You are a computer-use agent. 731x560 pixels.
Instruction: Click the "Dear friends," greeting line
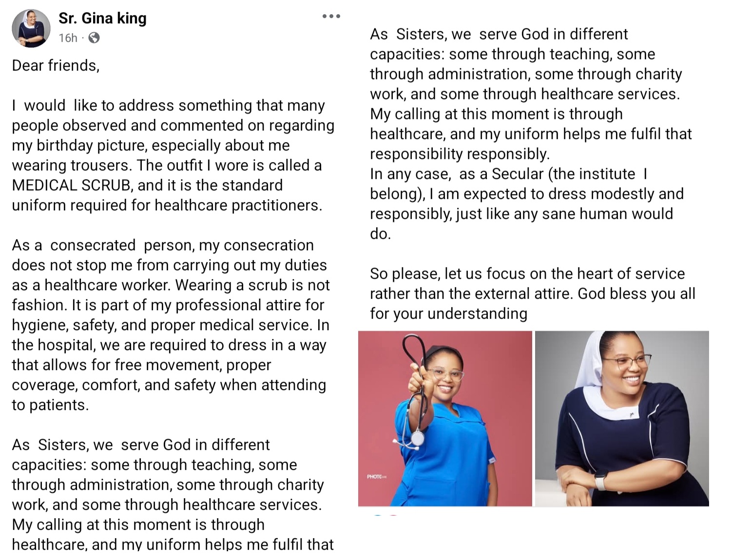[x=56, y=65]
